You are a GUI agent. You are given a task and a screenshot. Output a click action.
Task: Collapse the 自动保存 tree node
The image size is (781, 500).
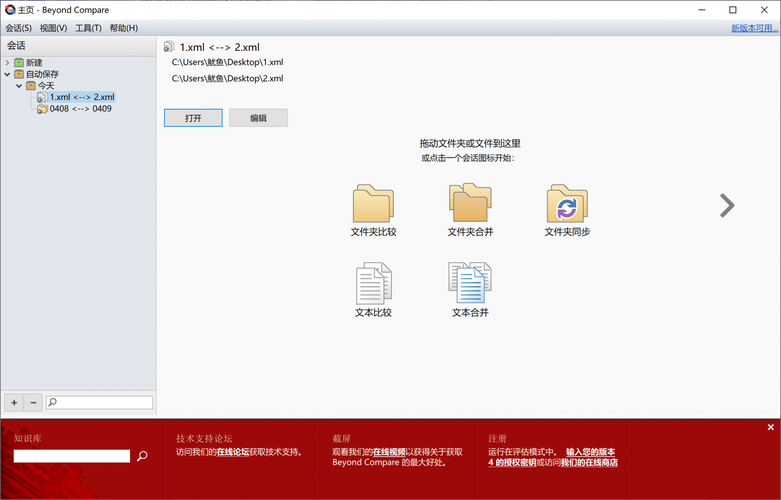[7, 74]
